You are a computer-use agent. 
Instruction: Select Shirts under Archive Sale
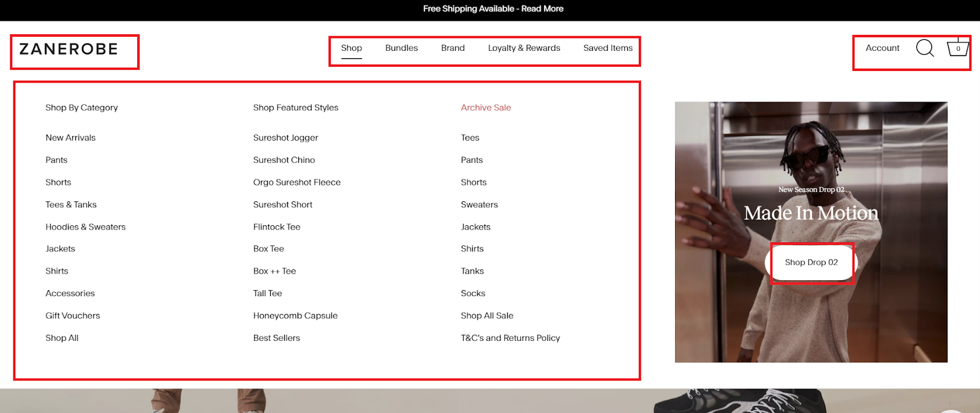pyautogui.click(x=472, y=248)
